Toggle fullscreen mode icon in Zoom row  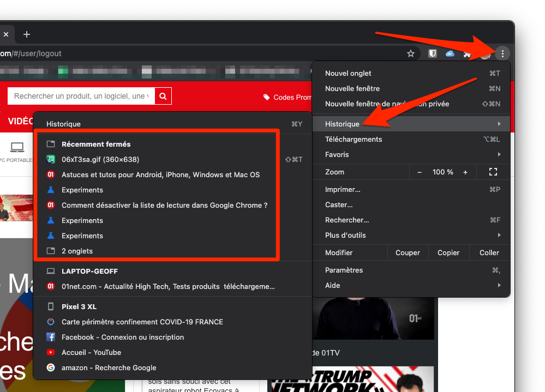(x=493, y=172)
